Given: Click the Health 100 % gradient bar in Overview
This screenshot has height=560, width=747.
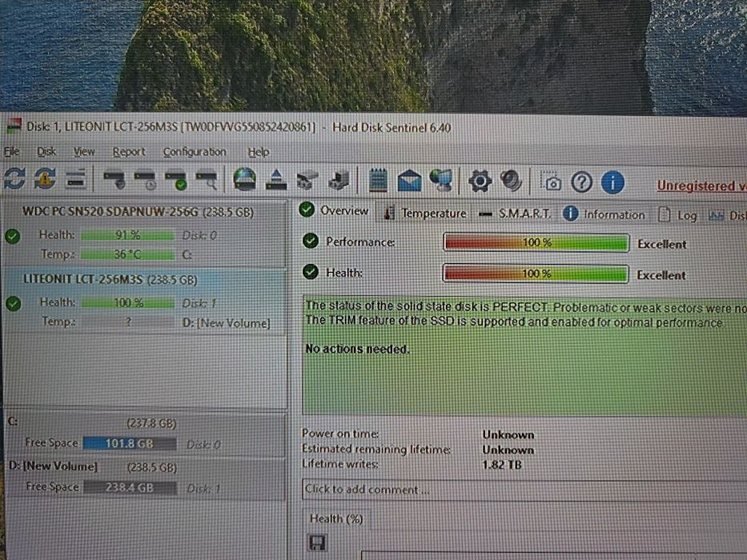Looking at the screenshot, I should 536,274.
